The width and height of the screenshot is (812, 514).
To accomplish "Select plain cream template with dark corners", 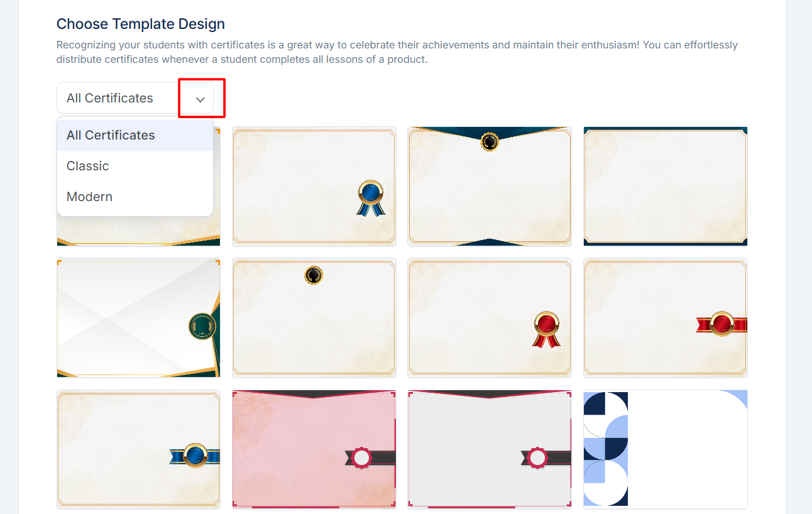I will coord(666,186).
